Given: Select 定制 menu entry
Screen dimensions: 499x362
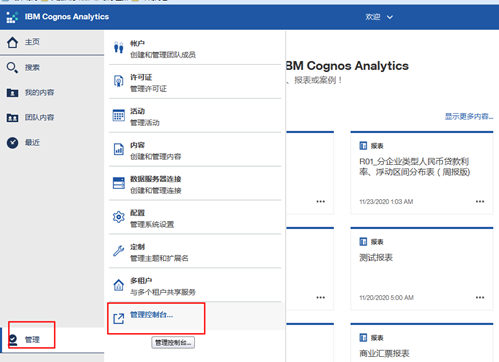Looking at the screenshot, I should pos(195,251).
